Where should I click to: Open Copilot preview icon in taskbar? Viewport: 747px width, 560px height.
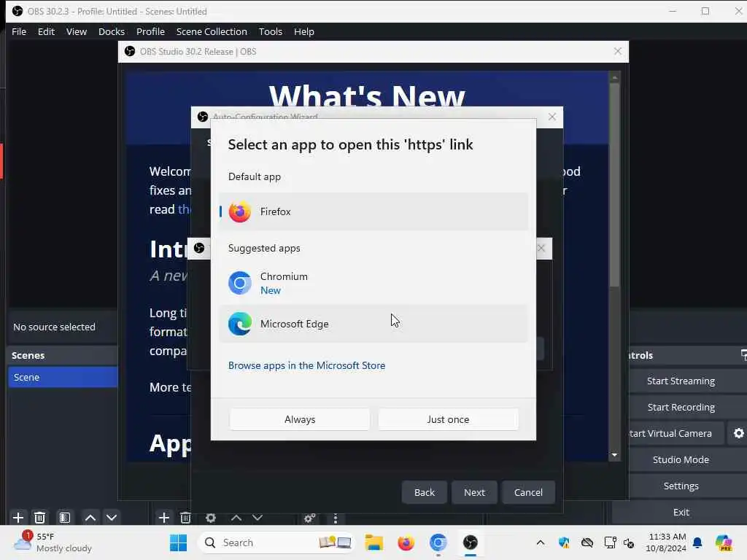click(724, 542)
